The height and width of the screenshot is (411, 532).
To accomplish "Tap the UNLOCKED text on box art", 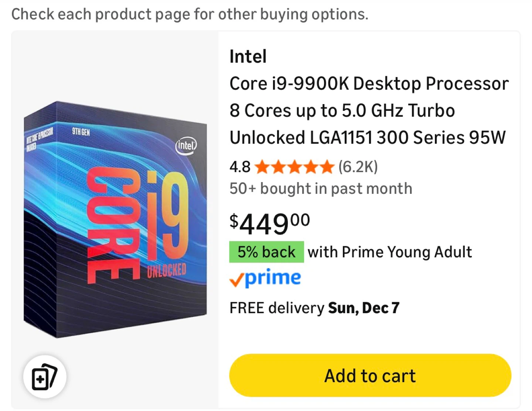I will (167, 271).
